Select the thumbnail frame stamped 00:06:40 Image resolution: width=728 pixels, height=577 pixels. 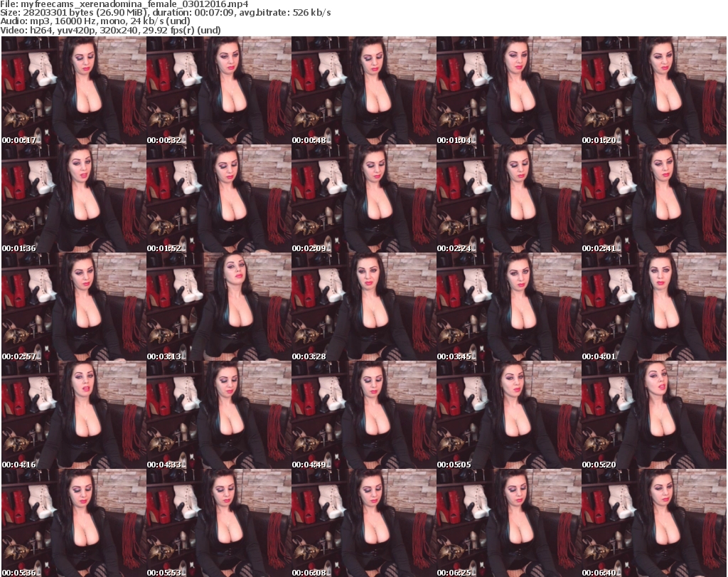[654, 523]
